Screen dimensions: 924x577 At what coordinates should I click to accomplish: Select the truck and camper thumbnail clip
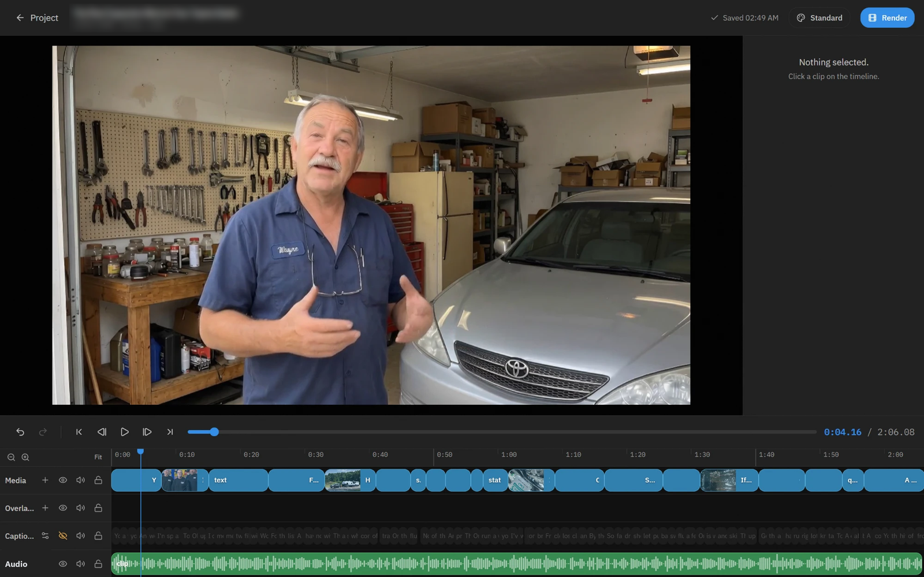point(350,480)
